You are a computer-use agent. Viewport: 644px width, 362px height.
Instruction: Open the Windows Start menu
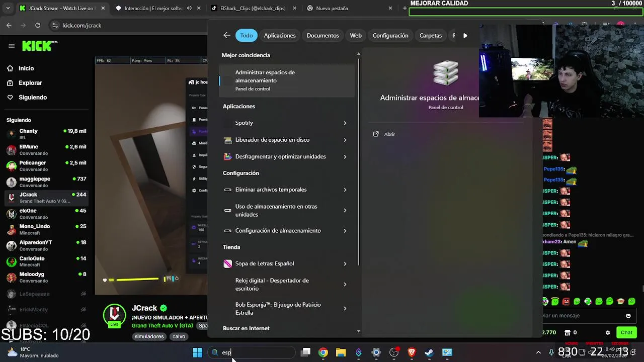click(197, 352)
